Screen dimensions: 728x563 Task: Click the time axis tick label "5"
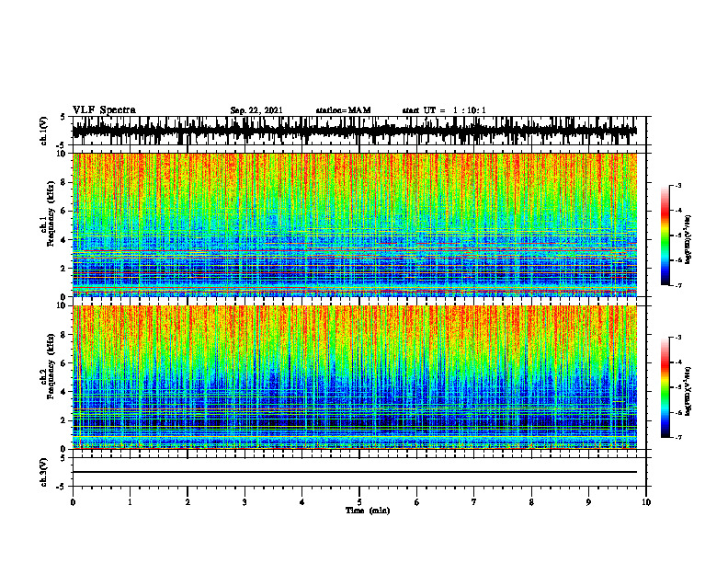coord(359,502)
